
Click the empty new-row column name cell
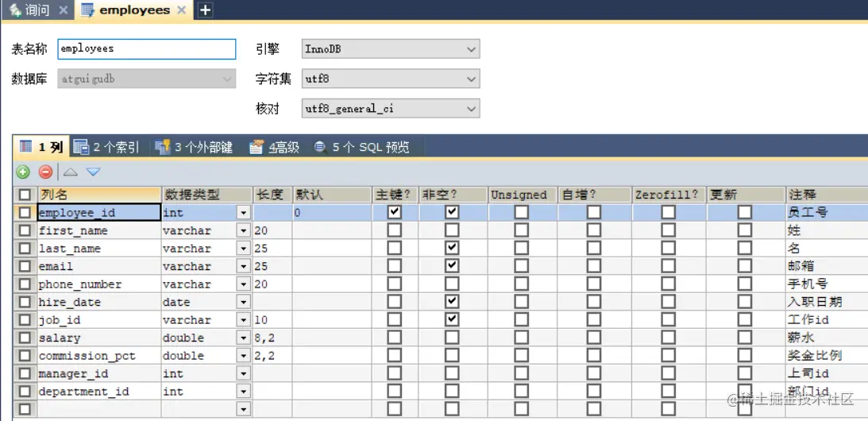99,409
